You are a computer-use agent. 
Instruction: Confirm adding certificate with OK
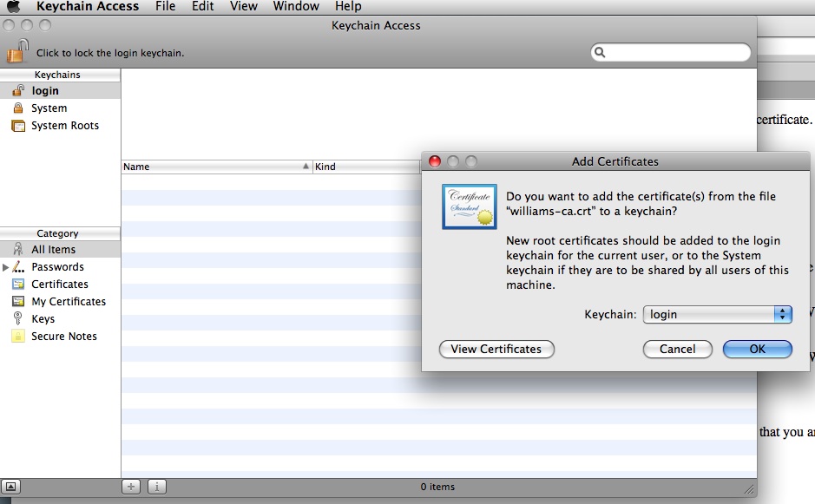(758, 350)
